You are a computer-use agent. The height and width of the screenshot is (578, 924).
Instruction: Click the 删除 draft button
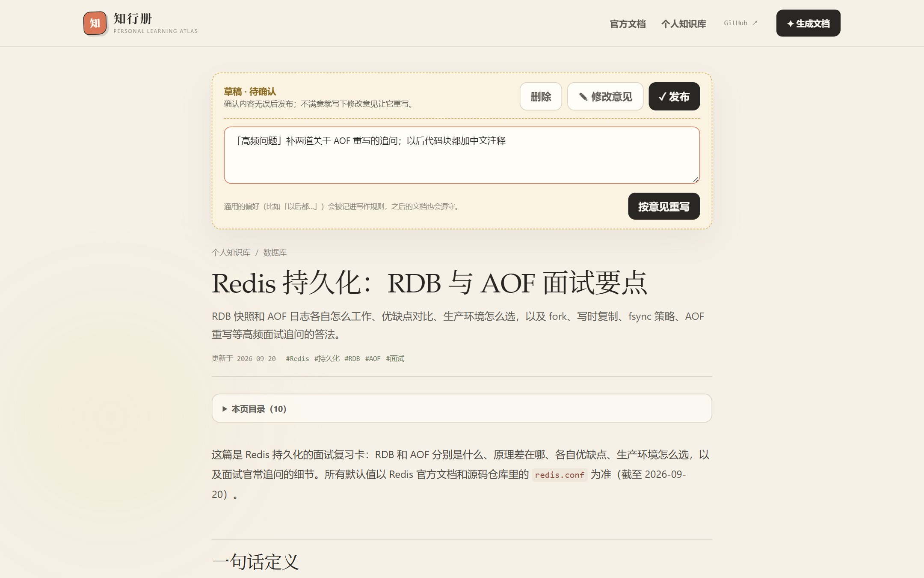click(x=541, y=96)
